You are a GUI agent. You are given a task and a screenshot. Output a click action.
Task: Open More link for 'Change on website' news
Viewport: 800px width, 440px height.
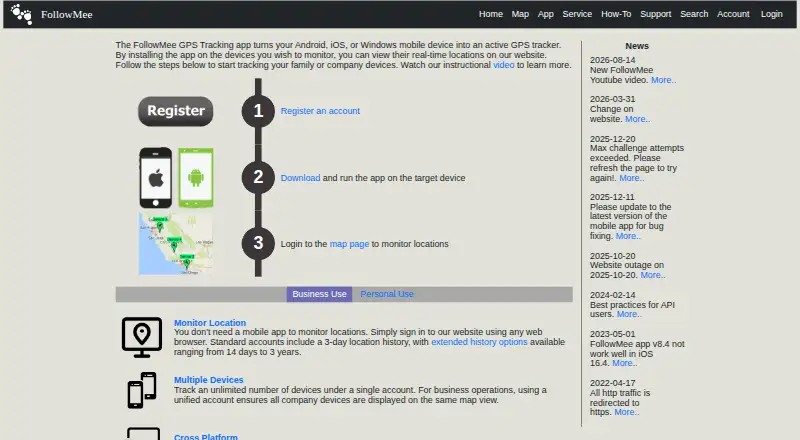point(637,119)
